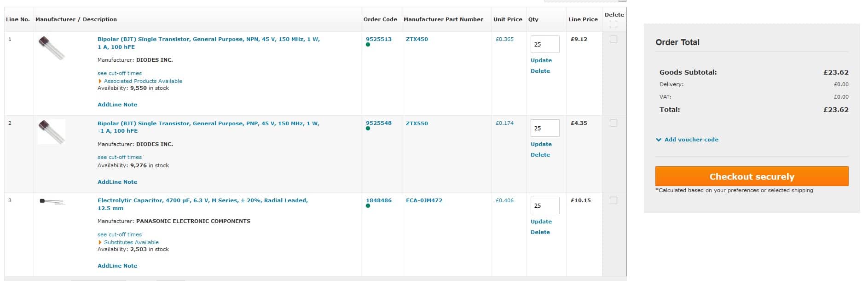Click Delete link for the capacitor line
Screen dimensions: 868x281
point(540,232)
